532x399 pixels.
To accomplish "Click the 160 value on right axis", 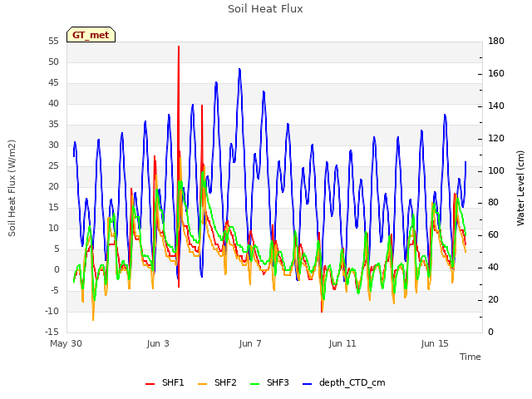I will pos(496,74).
